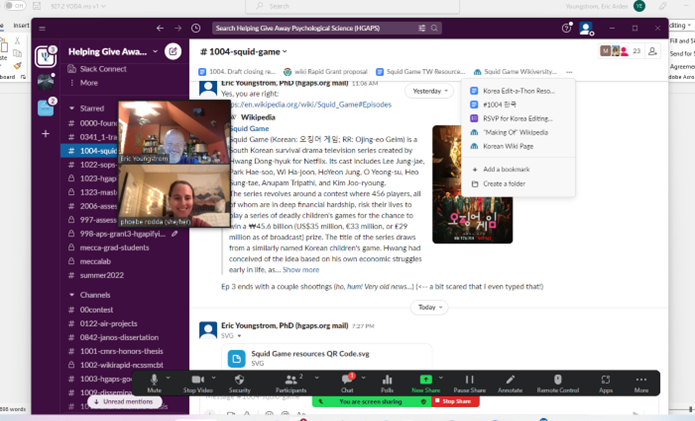Viewport: 695px width, 421px height.
Task: Select Add a bookmark menu item
Action: click(506, 170)
